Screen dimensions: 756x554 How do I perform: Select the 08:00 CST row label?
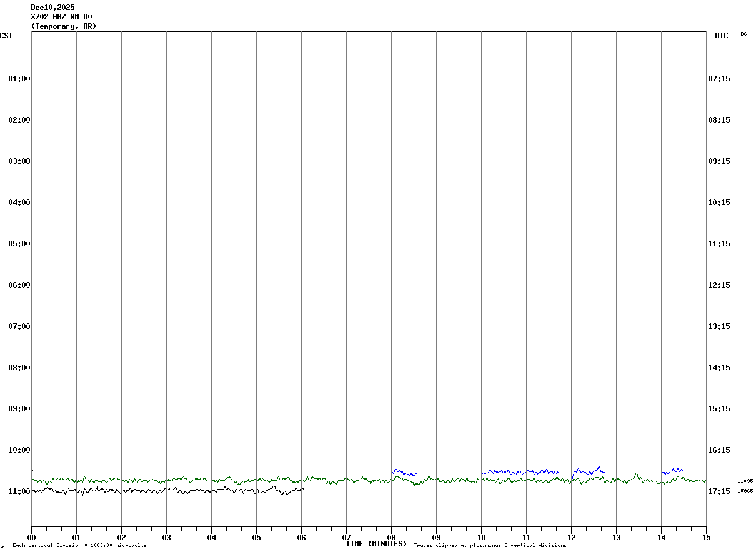tap(19, 368)
